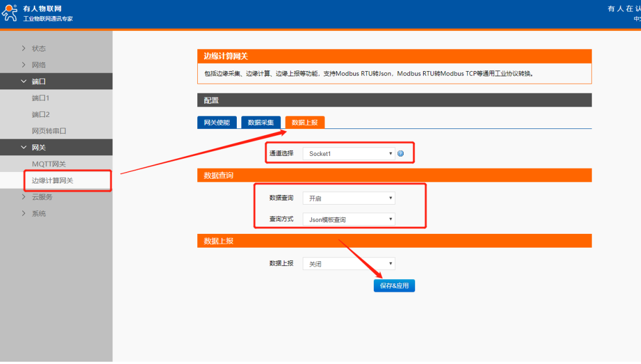Screen dimensions: 641x364
Task: Open the 端口1 settings page
Action: point(41,98)
